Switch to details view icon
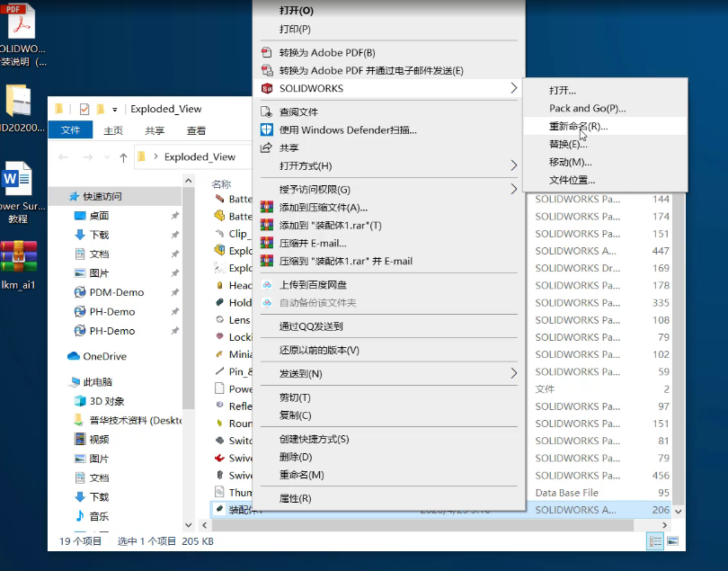 coord(655,541)
